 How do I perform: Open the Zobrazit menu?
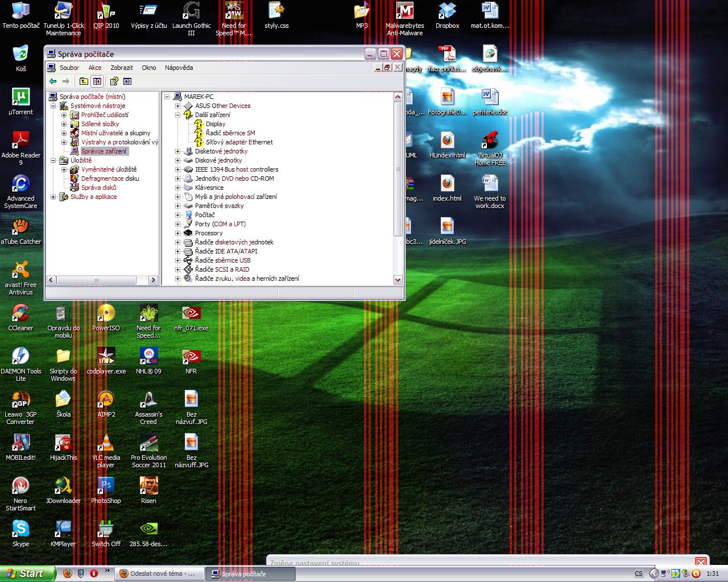click(x=122, y=68)
